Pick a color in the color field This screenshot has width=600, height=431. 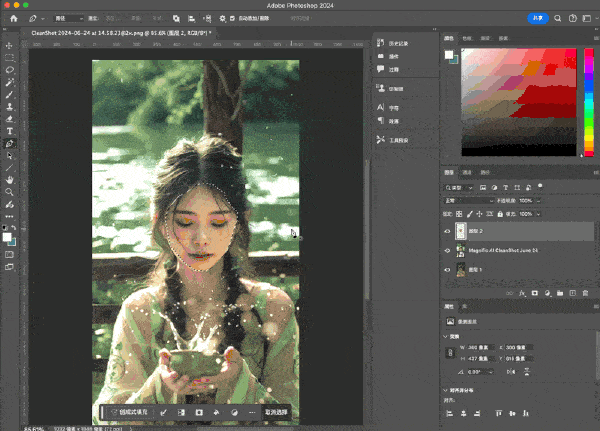pos(518,102)
